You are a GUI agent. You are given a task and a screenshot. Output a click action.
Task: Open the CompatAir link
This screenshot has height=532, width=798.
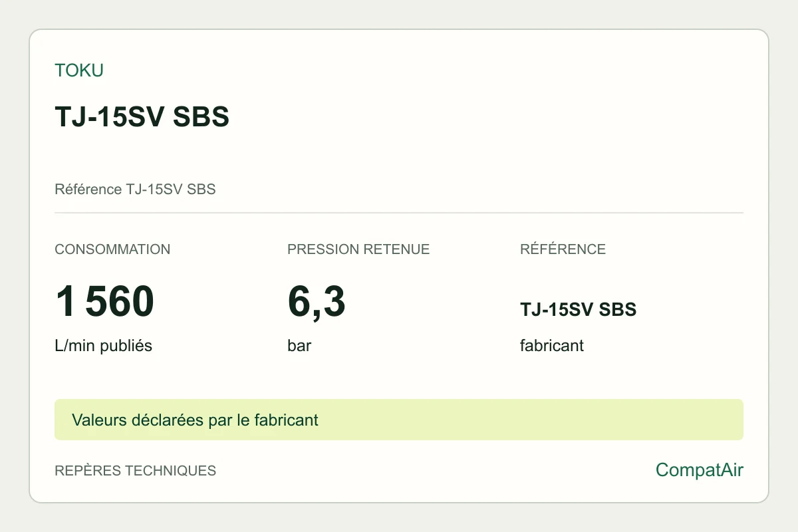click(700, 471)
